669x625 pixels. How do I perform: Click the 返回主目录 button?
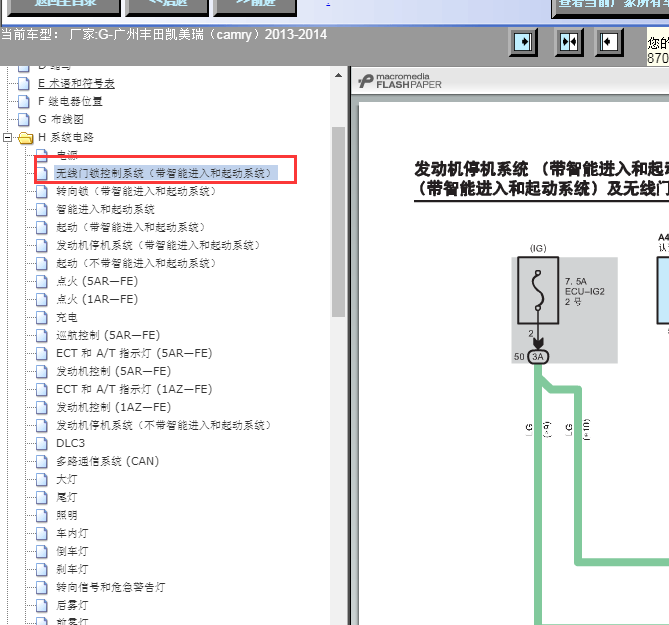[64, 6]
